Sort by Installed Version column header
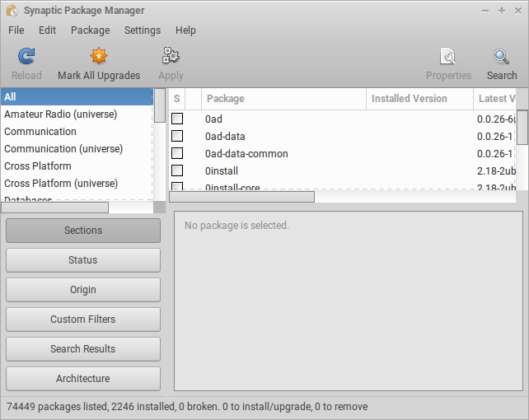The height and width of the screenshot is (420, 529). [x=419, y=99]
